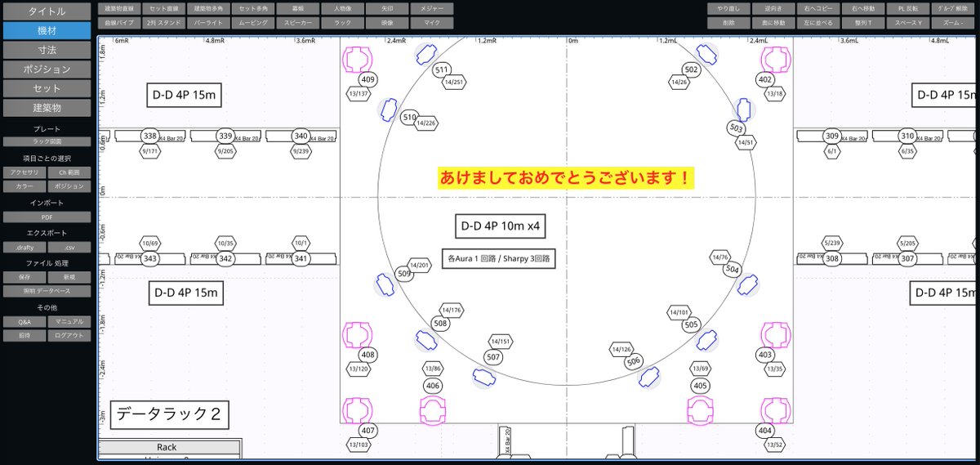Go to the セット tab

47,88
